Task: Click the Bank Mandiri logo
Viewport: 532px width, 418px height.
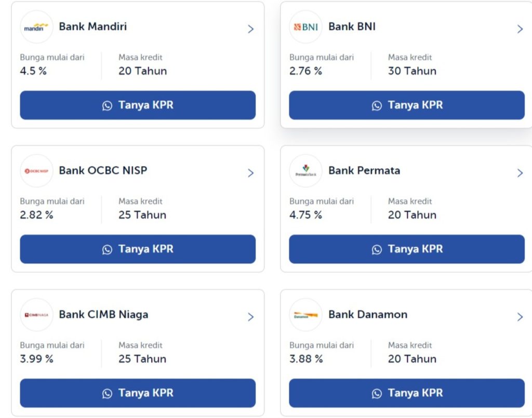Action: click(36, 26)
